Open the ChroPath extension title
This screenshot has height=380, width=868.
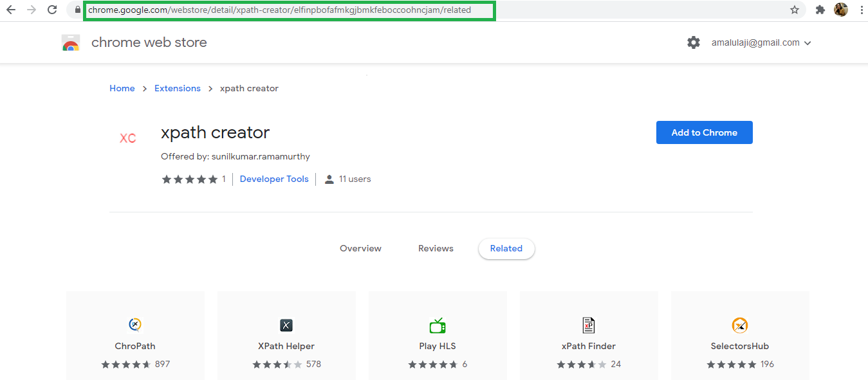(135, 346)
